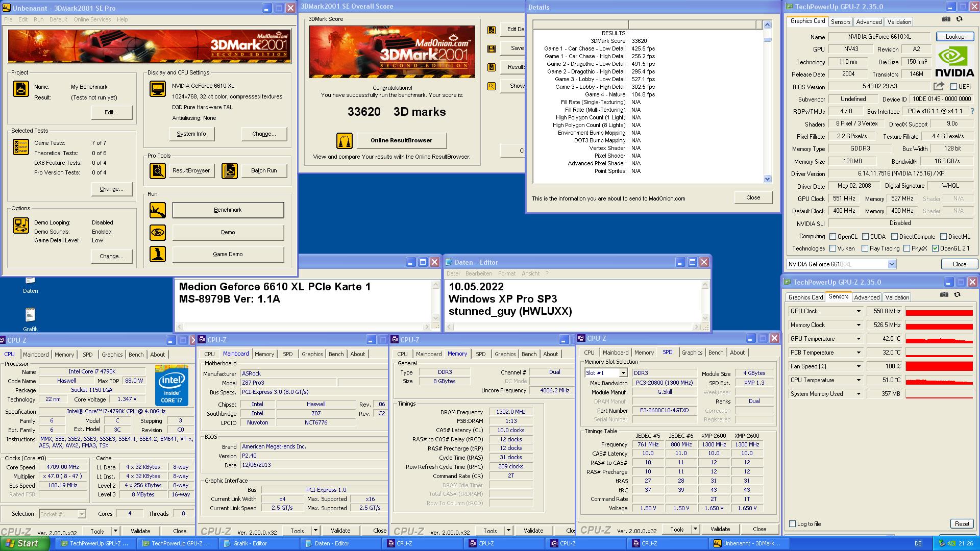The image size is (980, 551).
Task: Open Grafik - Editor from the taskbar
Action: coord(259,543)
